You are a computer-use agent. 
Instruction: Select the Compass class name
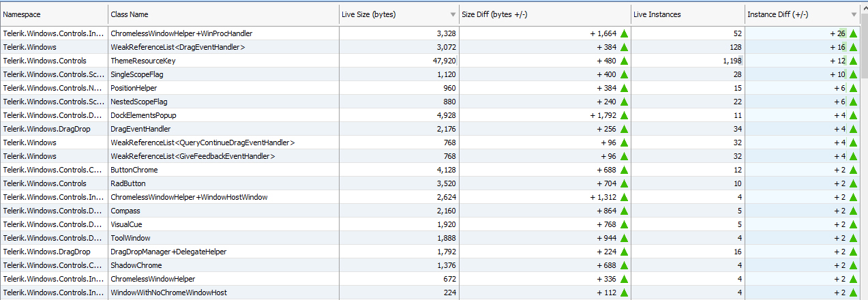pos(125,211)
